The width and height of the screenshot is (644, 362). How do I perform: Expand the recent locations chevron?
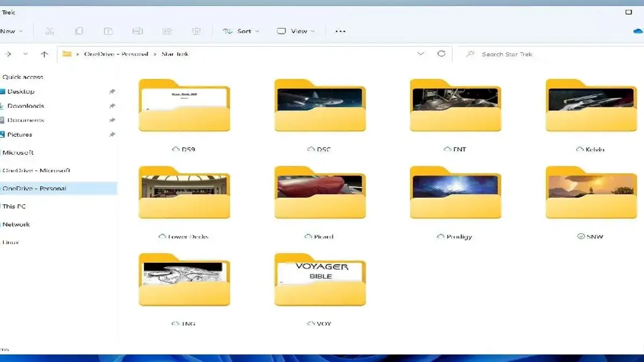pyautogui.click(x=26, y=54)
